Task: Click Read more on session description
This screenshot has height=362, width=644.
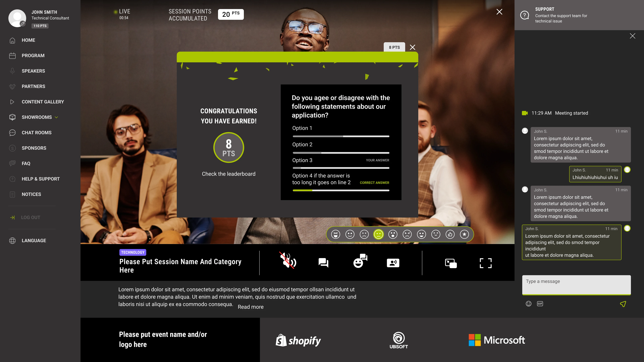Action: point(251,307)
